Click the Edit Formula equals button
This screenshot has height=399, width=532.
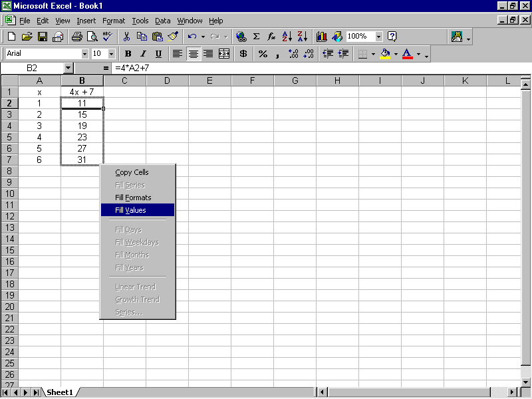click(106, 68)
